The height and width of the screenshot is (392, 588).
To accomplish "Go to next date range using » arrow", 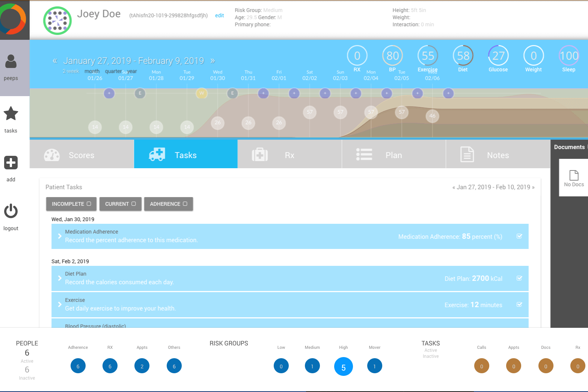I will pos(213,61).
